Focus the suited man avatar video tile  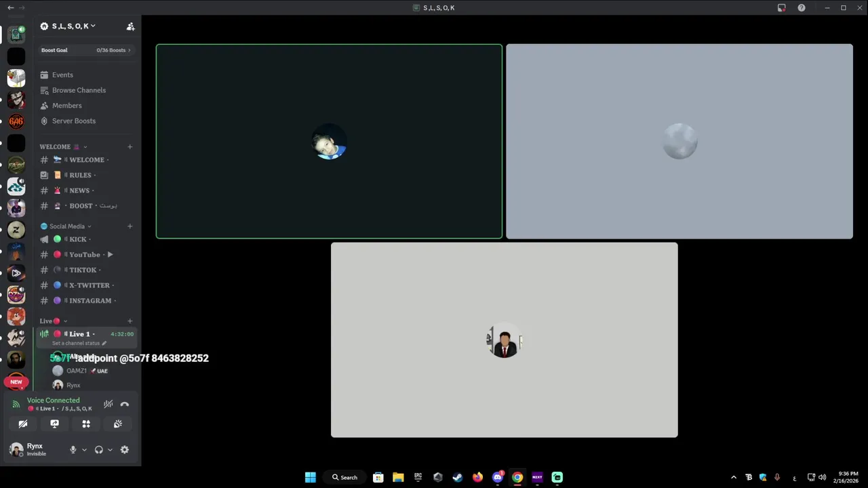point(505,340)
